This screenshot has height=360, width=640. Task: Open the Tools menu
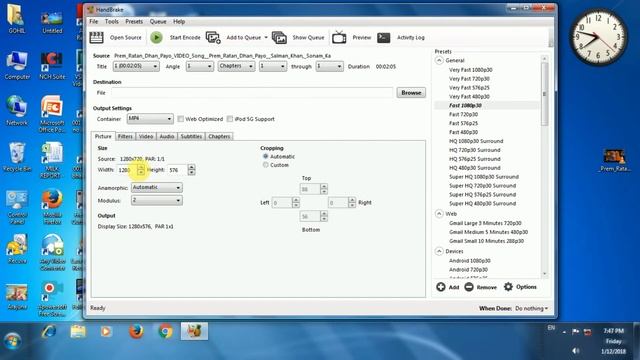pos(111,22)
